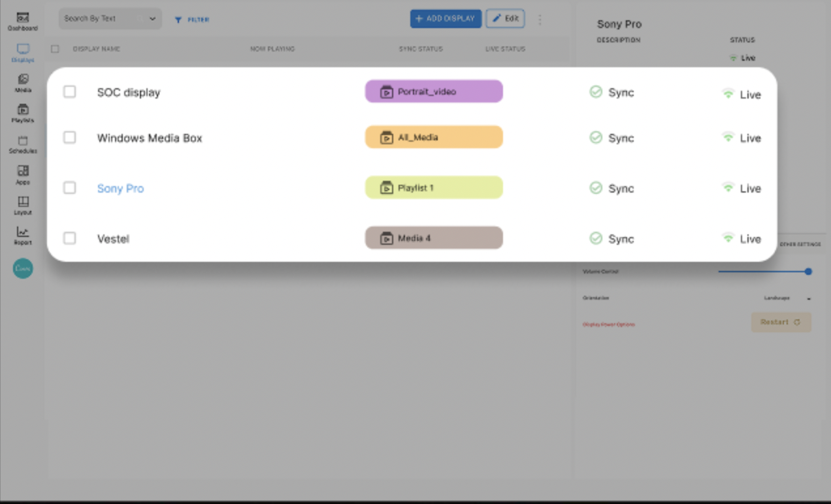Image resolution: width=831 pixels, height=504 pixels.
Task: Adjust the Volume Control slider
Action: point(808,272)
